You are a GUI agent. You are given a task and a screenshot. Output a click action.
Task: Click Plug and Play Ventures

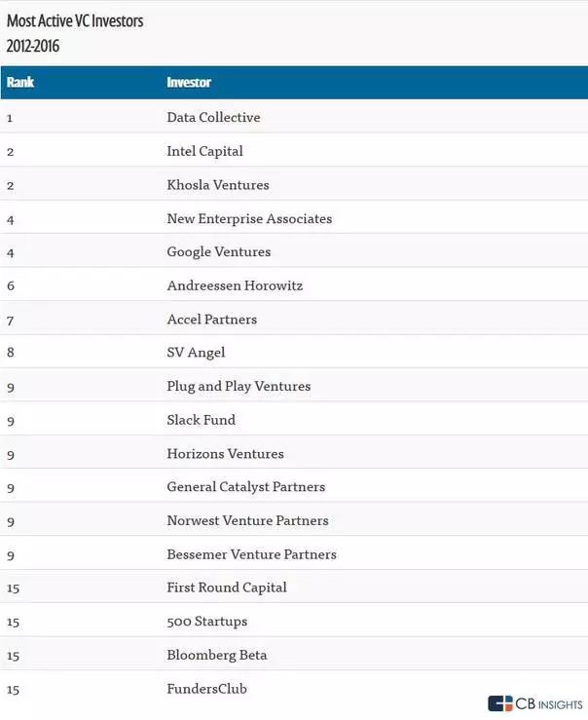tap(239, 387)
